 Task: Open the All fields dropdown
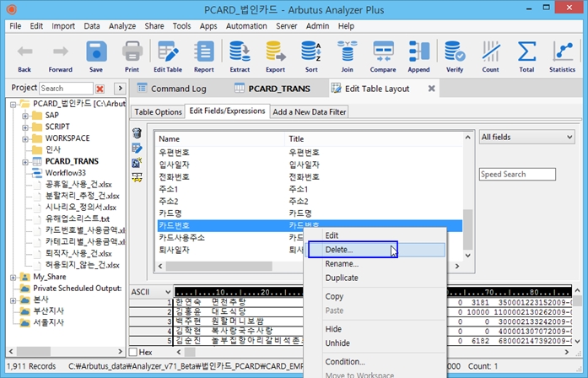point(527,137)
